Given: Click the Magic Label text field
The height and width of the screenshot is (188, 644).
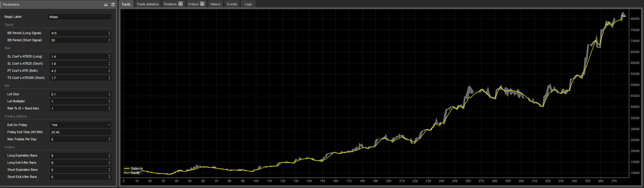Looking at the screenshot, I should 80,17.
